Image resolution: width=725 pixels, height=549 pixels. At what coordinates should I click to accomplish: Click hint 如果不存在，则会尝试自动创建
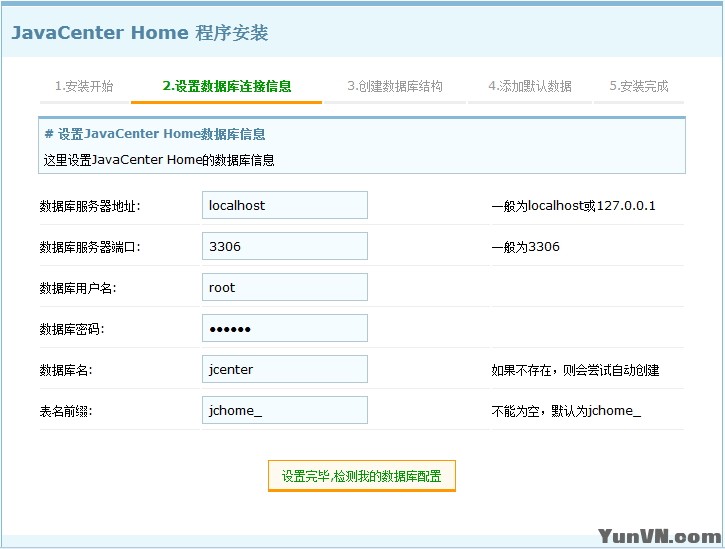point(575,370)
